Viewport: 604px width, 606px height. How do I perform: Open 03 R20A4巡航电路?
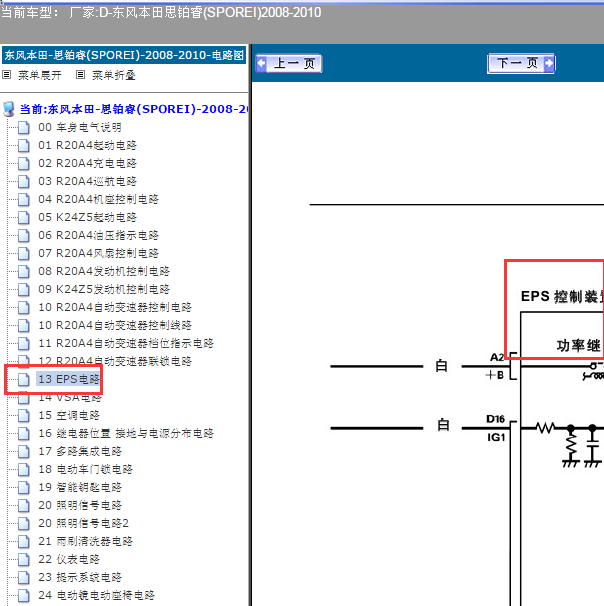tap(87, 181)
